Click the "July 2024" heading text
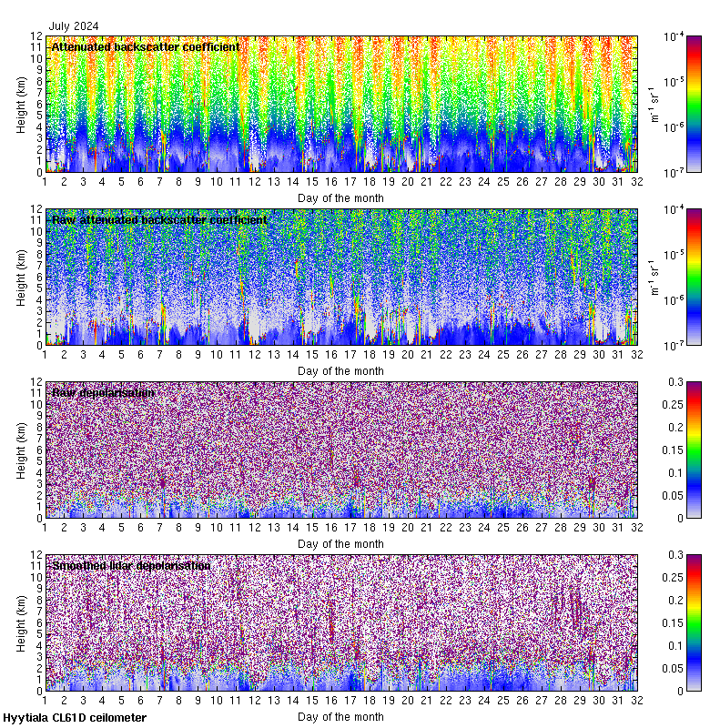710x728 pixels. click(x=74, y=26)
